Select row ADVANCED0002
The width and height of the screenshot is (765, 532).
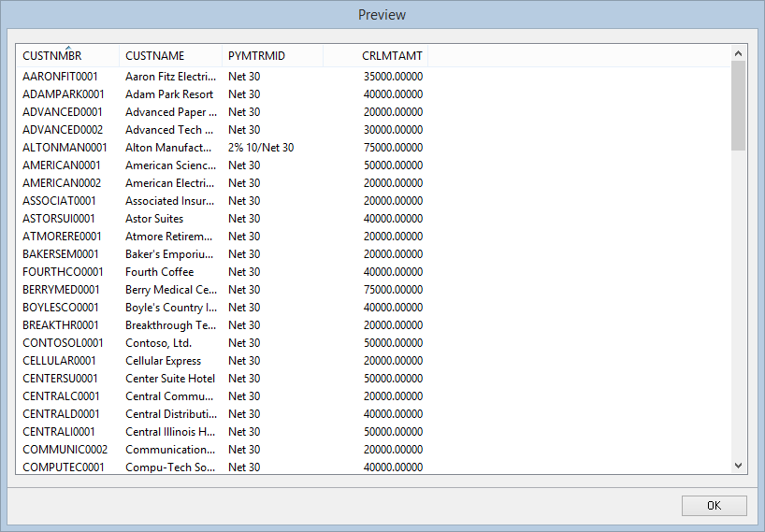[223, 130]
